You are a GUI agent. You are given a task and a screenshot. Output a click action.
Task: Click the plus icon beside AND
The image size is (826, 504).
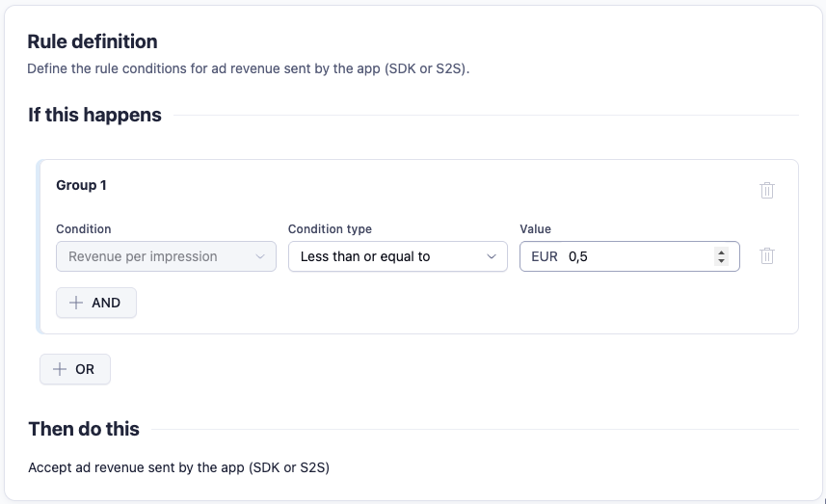point(77,303)
